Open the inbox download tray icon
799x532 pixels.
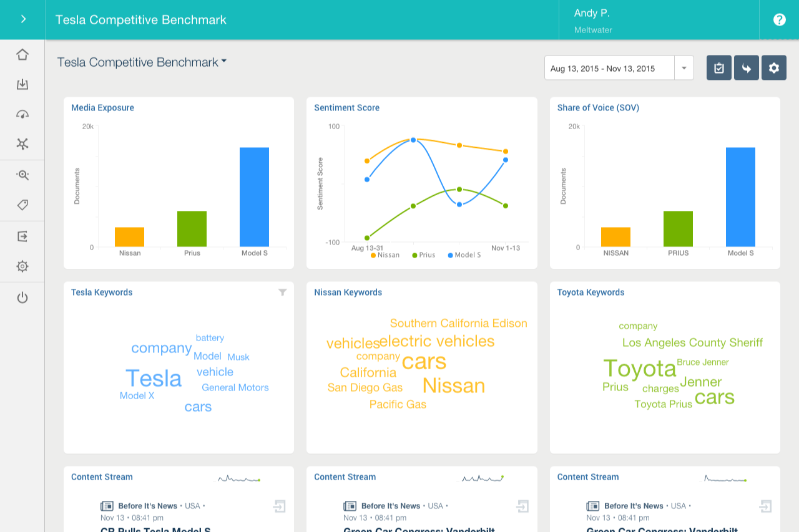[x=22, y=84]
